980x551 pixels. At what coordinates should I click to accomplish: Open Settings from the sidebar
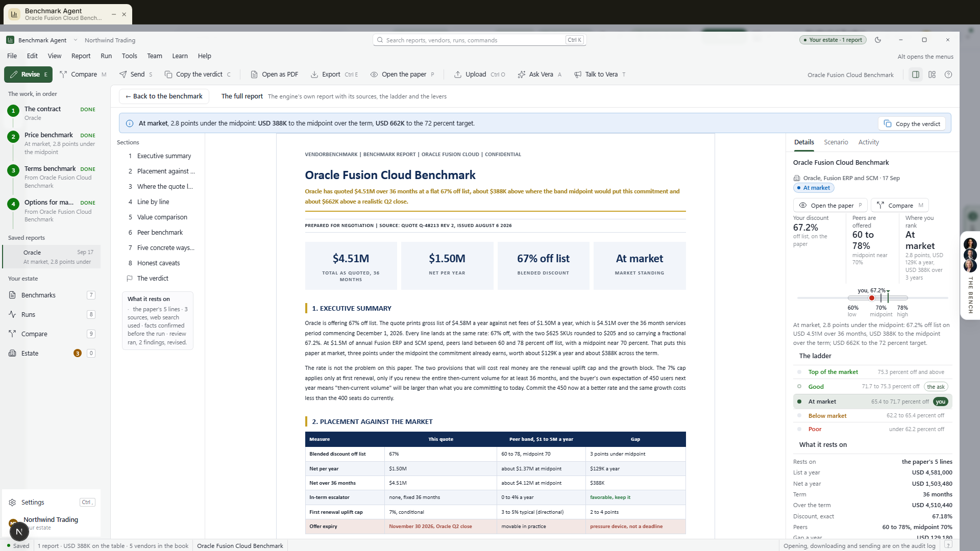point(52,502)
